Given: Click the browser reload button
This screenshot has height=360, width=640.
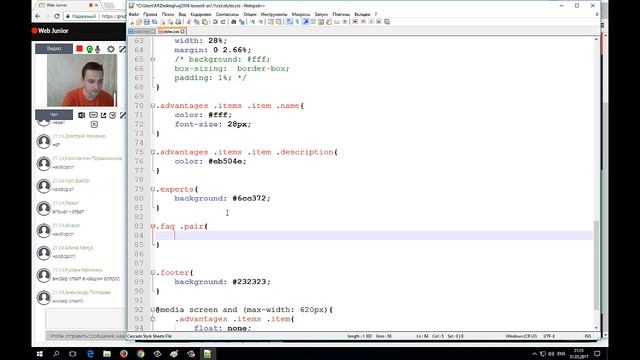Looking at the screenshot, I should 57,16.
